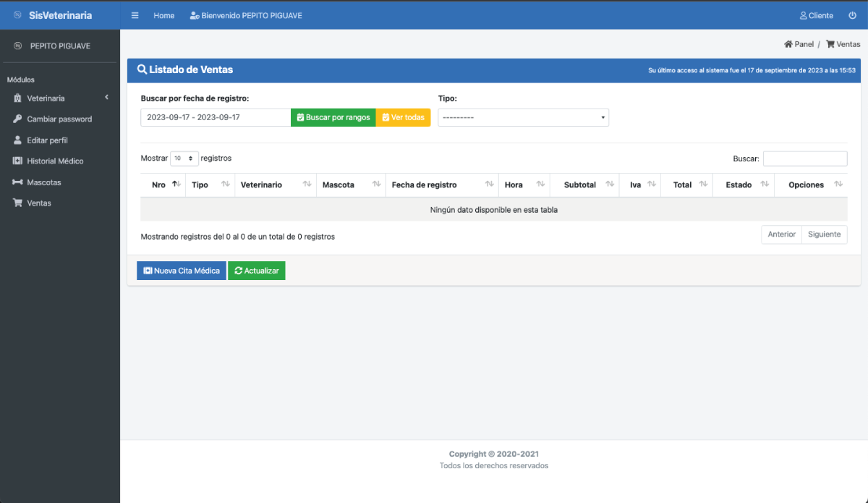Sort the Estado column
The height and width of the screenshot is (503, 868).
click(x=764, y=185)
